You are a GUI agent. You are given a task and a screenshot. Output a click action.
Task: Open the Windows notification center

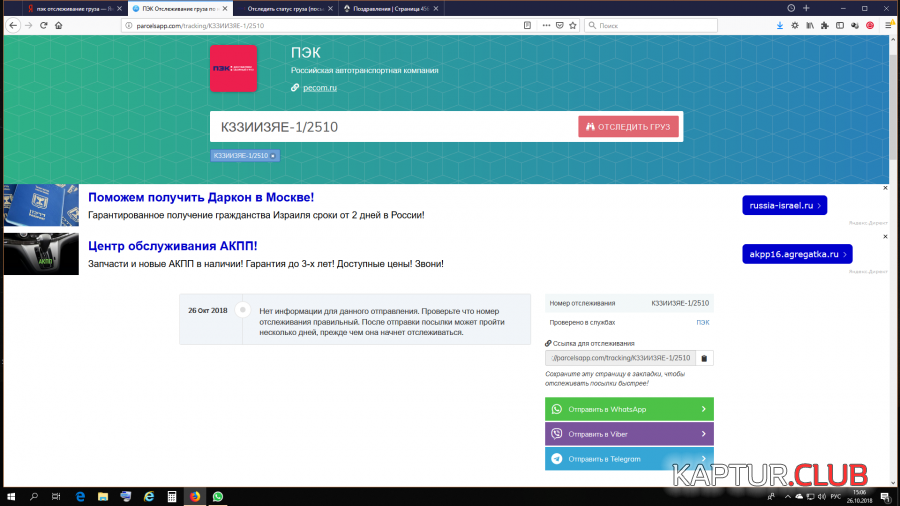(886, 497)
